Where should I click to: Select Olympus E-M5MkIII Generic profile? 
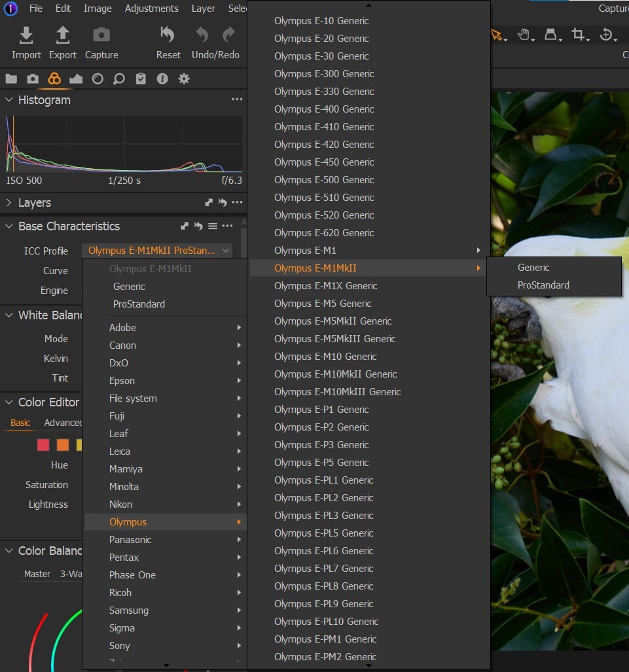[x=334, y=339]
